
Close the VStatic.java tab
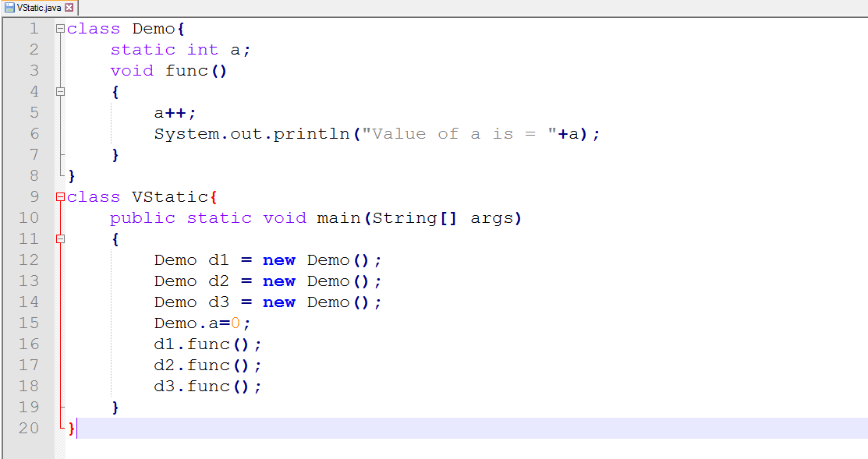[69, 8]
